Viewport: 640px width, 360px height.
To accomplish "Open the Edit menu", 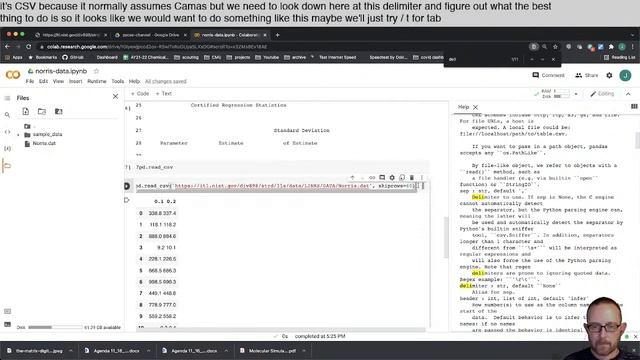I will [43, 82].
